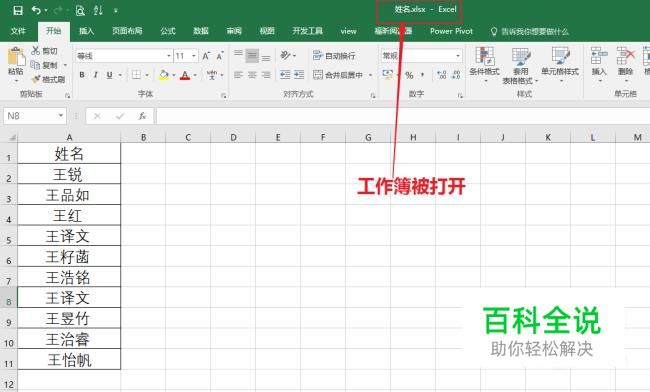
Task: Open Borders dropdown arrow
Action: pyautogui.click(x=147, y=75)
